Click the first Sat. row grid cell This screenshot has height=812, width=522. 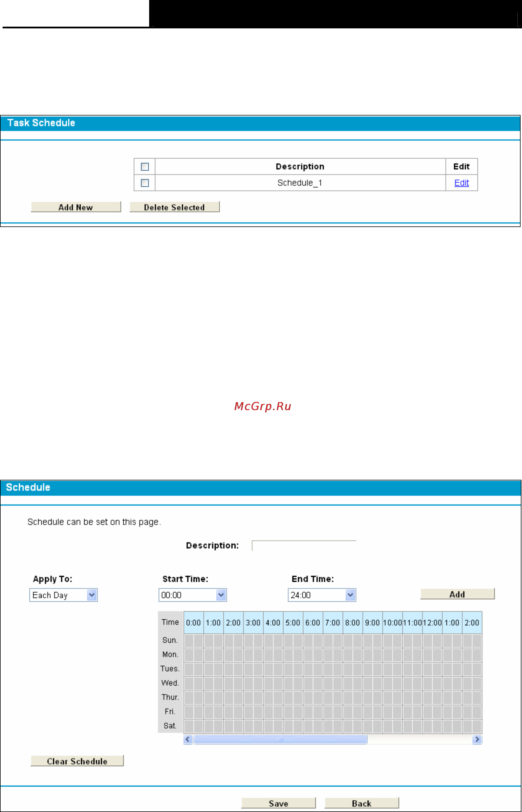coord(189,727)
